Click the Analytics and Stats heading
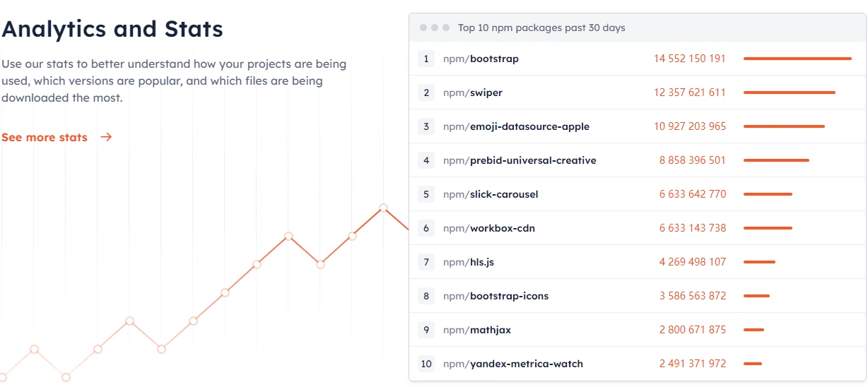 (112, 29)
